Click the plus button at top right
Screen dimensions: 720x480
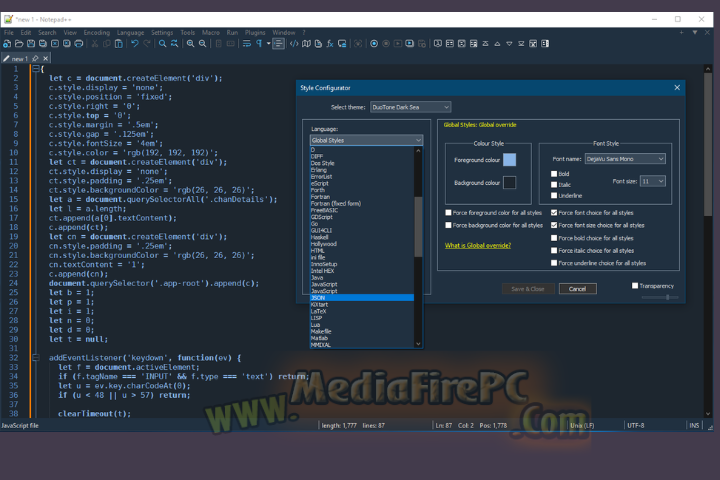pos(681,32)
